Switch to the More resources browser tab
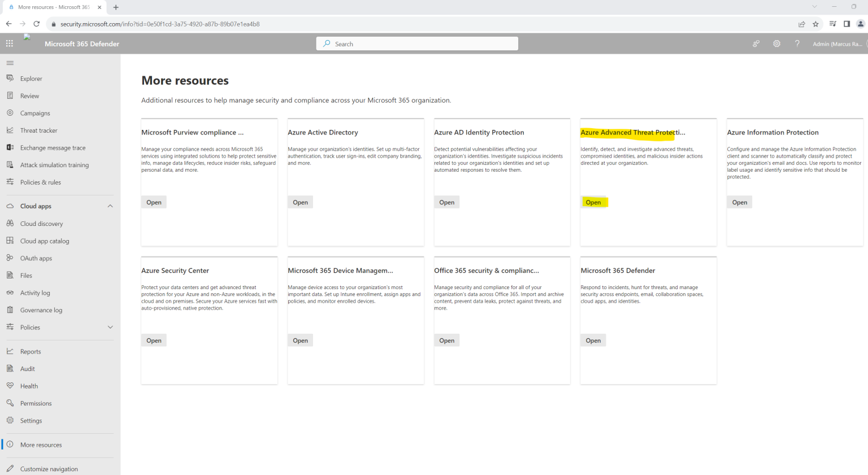Image resolution: width=868 pixels, height=475 pixels. tap(51, 7)
